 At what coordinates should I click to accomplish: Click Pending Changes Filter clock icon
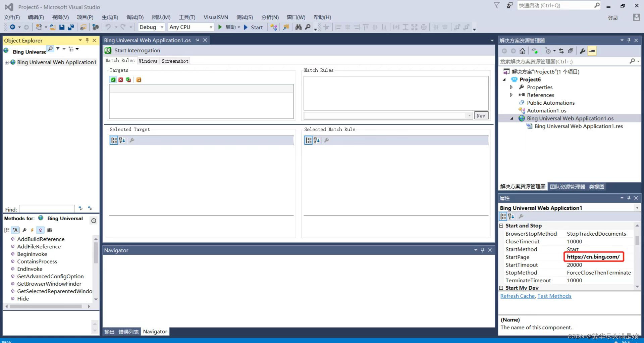(x=548, y=51)
